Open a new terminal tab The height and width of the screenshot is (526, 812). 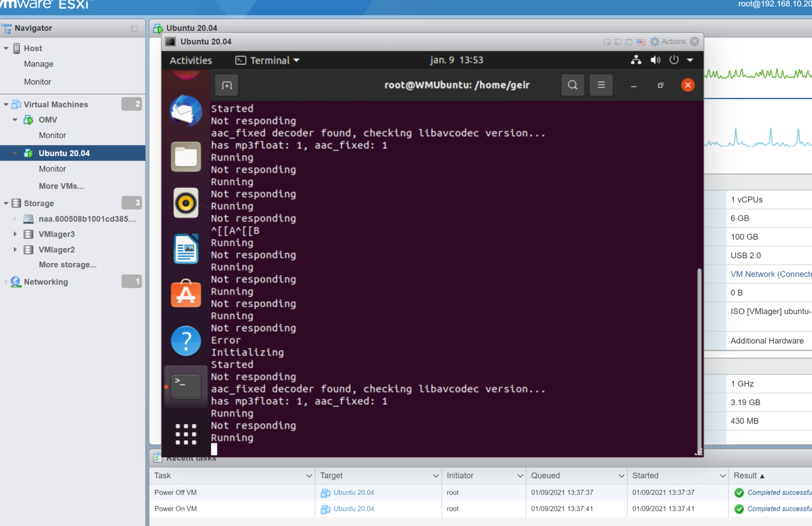pos(227,85)
